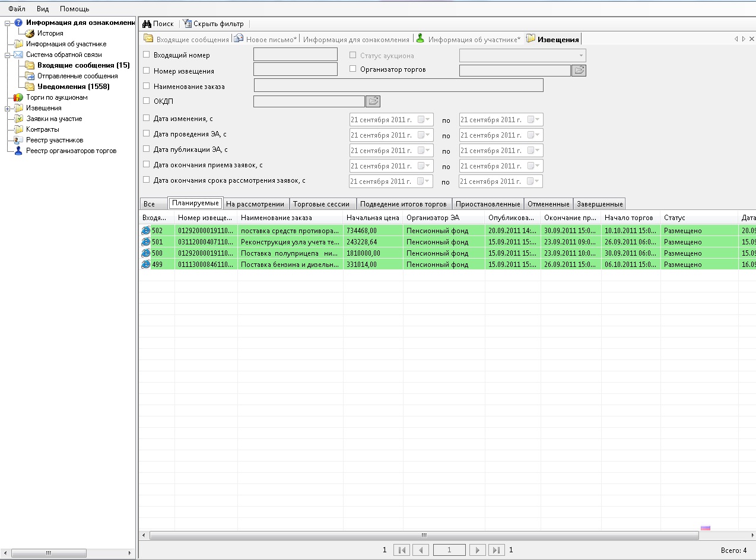Viewport: 756px width, 560px height.
Task: Click the Hide filter toolbar icon
Action: [x=188, y=24]
